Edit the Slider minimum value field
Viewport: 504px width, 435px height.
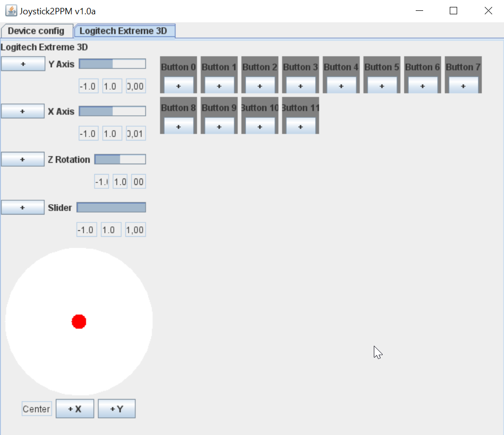87,229
